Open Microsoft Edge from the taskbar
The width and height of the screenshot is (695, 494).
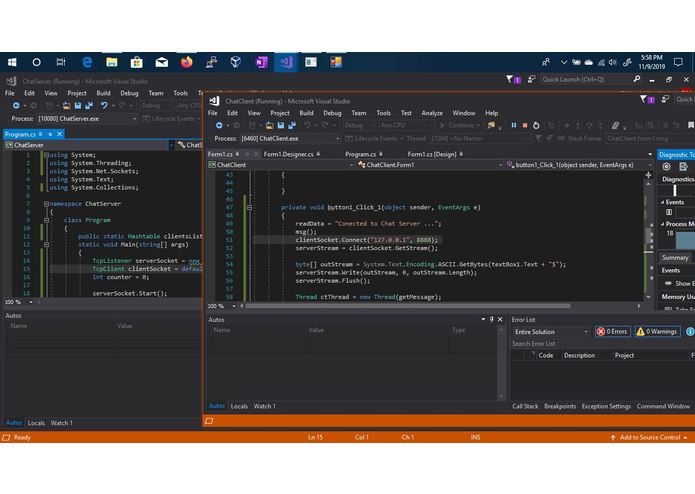[x=87, y=62]
